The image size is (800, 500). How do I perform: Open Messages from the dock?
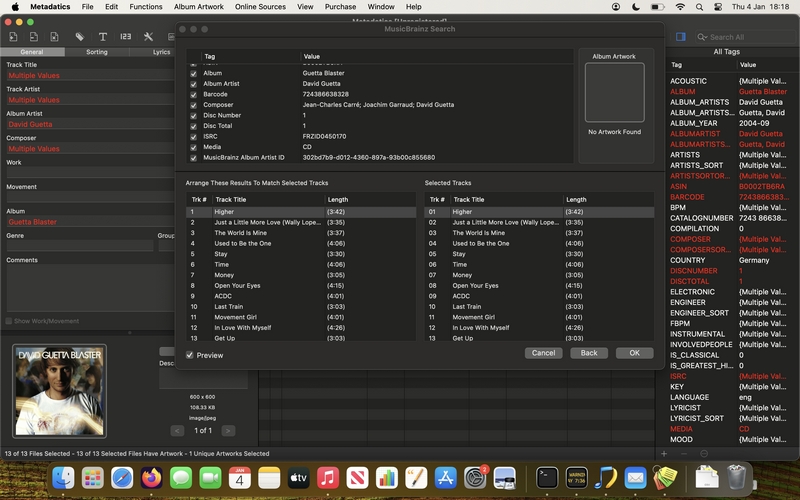(181, 478)
